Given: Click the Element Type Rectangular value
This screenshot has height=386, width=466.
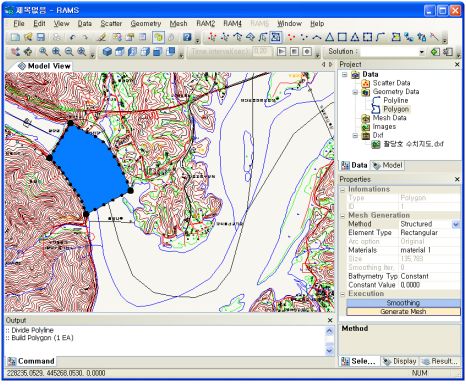Looking at the screenshot, I should tap(430, 233).
